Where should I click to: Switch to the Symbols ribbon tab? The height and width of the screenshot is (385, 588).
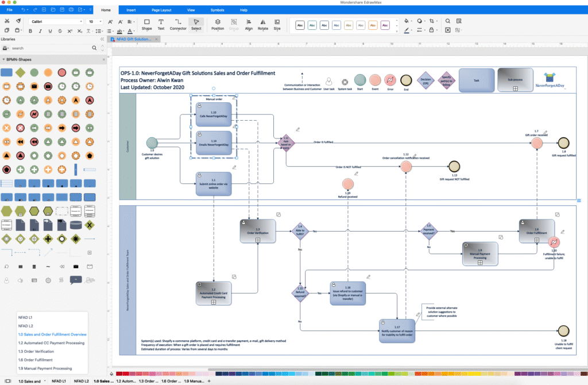tap(217, 10)
